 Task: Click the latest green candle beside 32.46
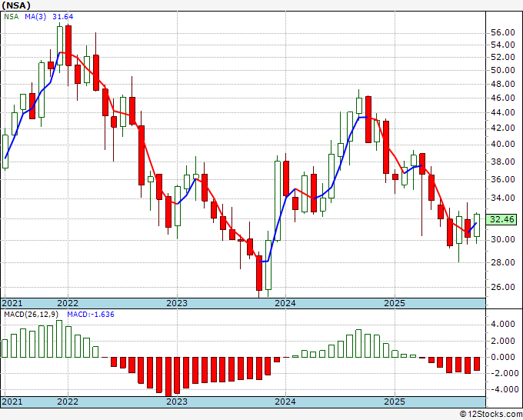[x=477, y=225]
